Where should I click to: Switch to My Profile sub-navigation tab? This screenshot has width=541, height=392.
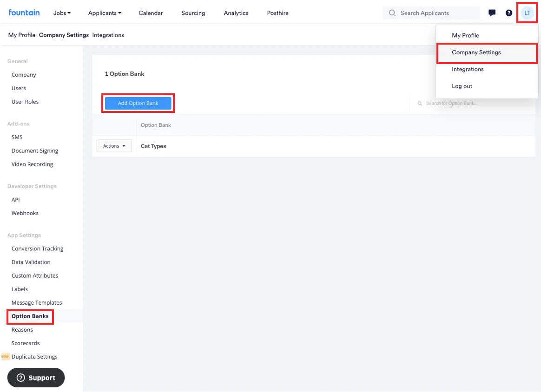pyautogui.click(x=22, y=35)
